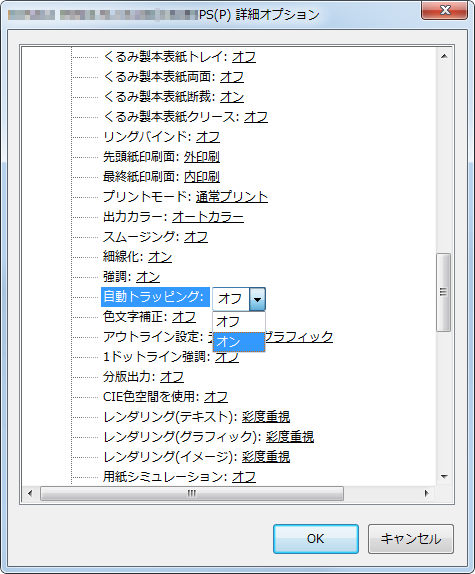Click the vertical scrollbar down arrow
This screenshot has width=475, height=574.
[x=444, y=477]
